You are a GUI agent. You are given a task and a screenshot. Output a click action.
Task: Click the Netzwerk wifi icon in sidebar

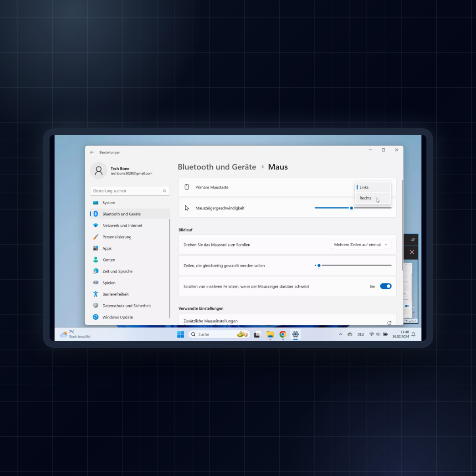pos(96,225)
